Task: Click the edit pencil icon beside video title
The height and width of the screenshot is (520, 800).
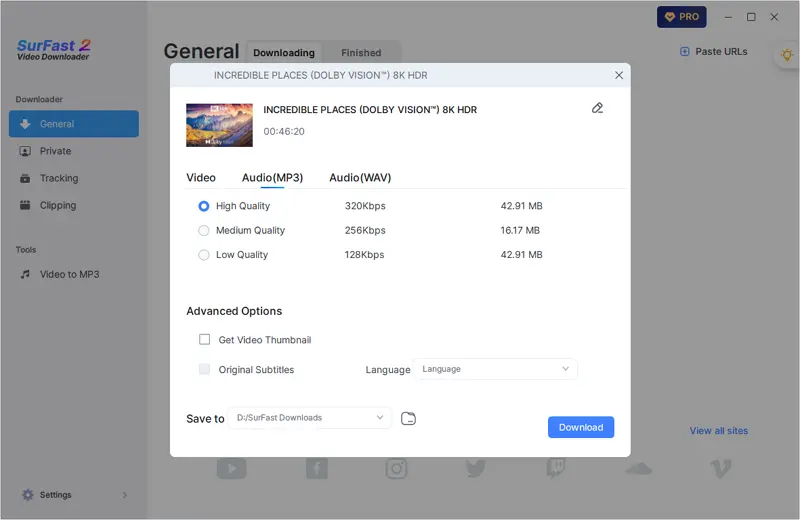Action: (x=598, y=108)
